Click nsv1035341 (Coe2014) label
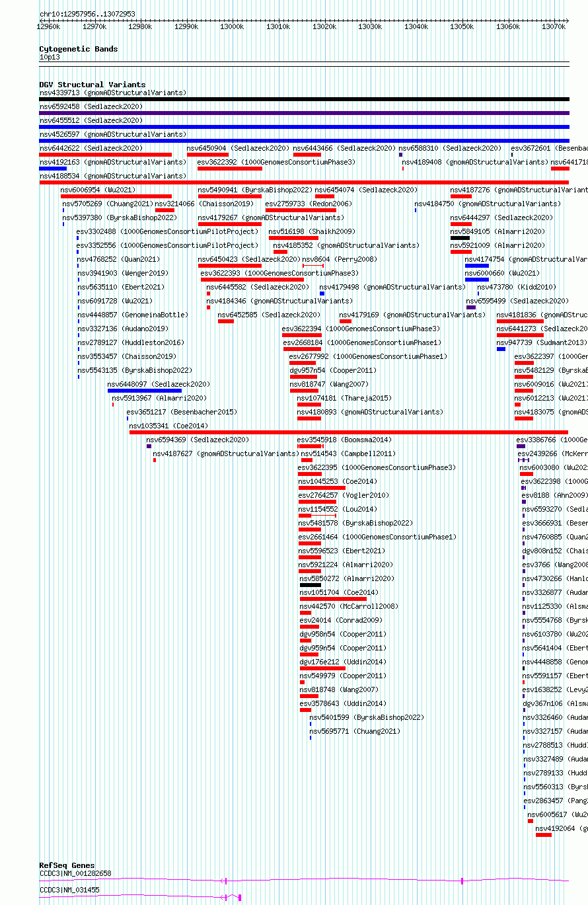 tap(168, 426)
